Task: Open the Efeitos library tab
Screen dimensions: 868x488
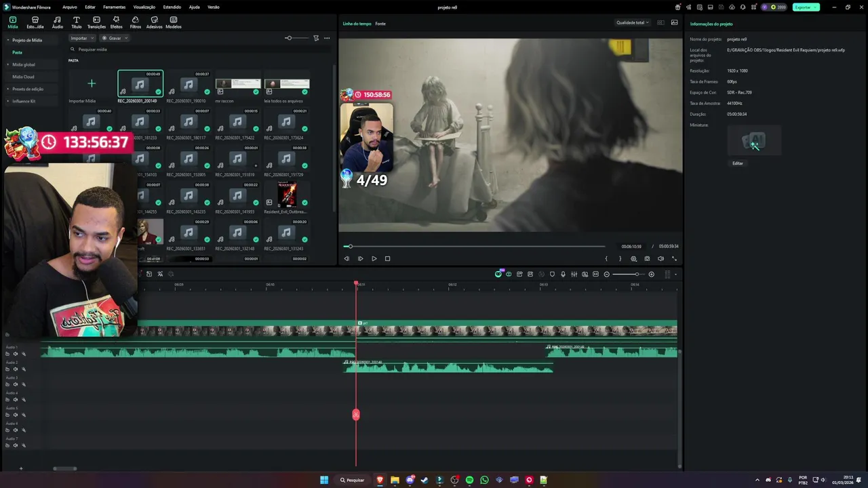Action: point(116,22)
